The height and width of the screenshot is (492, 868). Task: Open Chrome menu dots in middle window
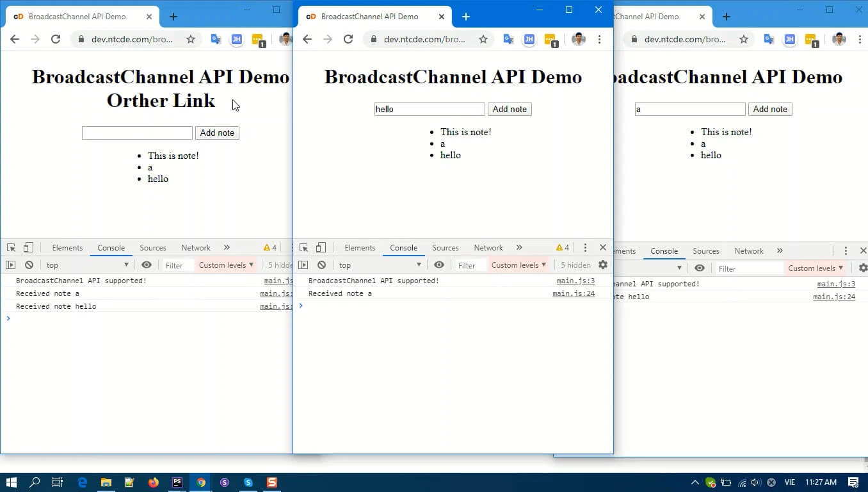pyautogui.click(x=599, y=39)
